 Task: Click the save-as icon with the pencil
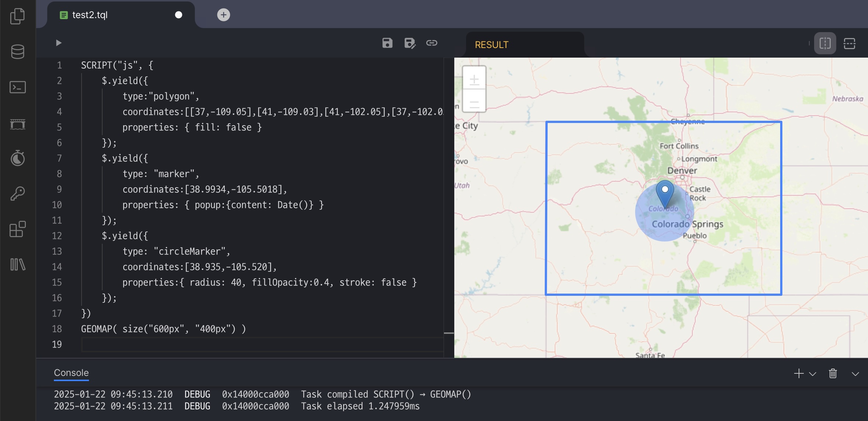pos(410,43)
